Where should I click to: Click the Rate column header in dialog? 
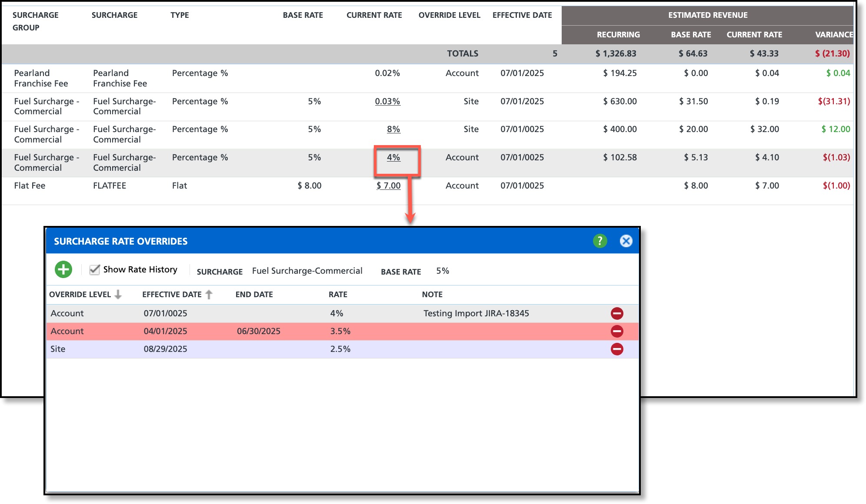(x=338, y=295)
